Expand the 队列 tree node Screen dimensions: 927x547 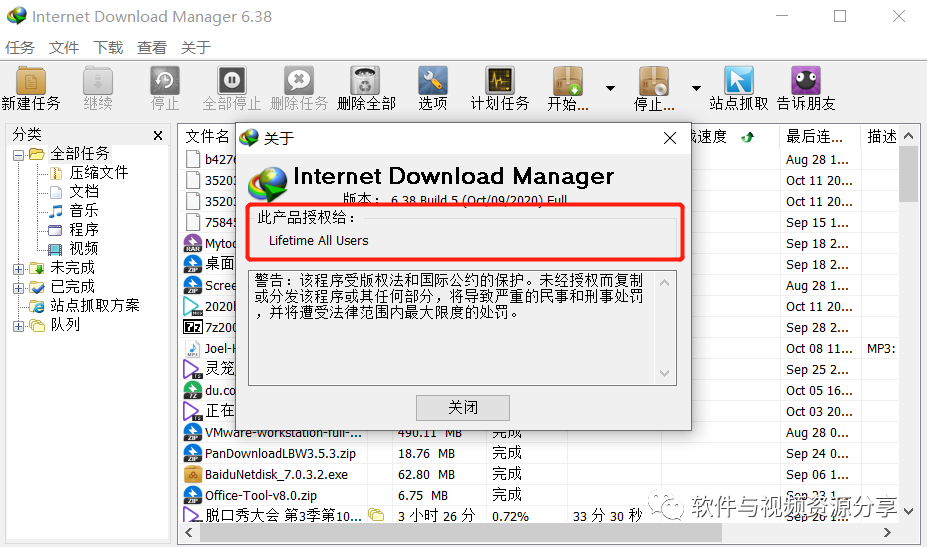[x=18, y=326]
